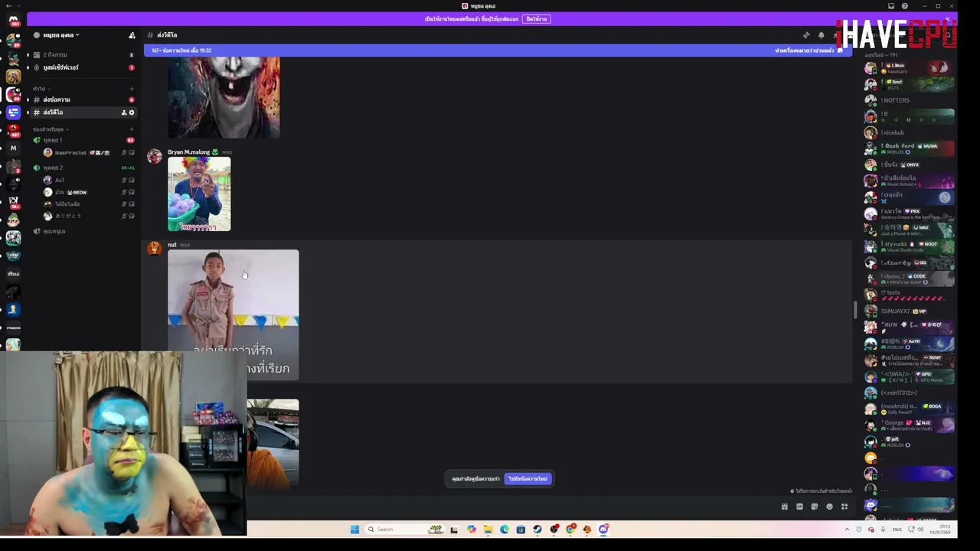The height and width of the screenshot is (551, 980).
Task: Open member (<min17312>) in member list
Action: [910, 393]
